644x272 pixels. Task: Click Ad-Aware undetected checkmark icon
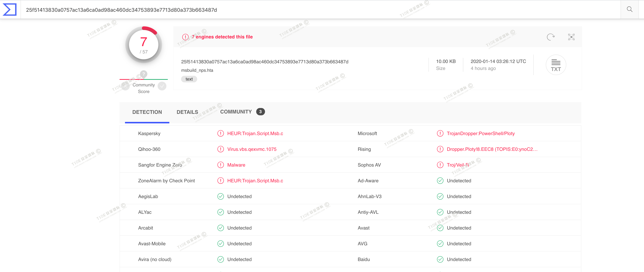(440, 181)
